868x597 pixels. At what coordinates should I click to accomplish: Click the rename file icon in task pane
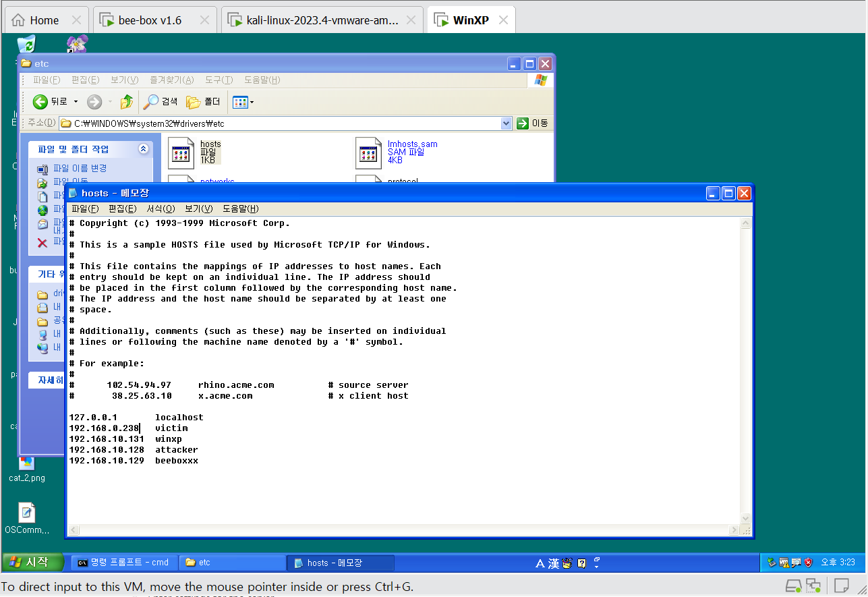(x=42, y=169)
